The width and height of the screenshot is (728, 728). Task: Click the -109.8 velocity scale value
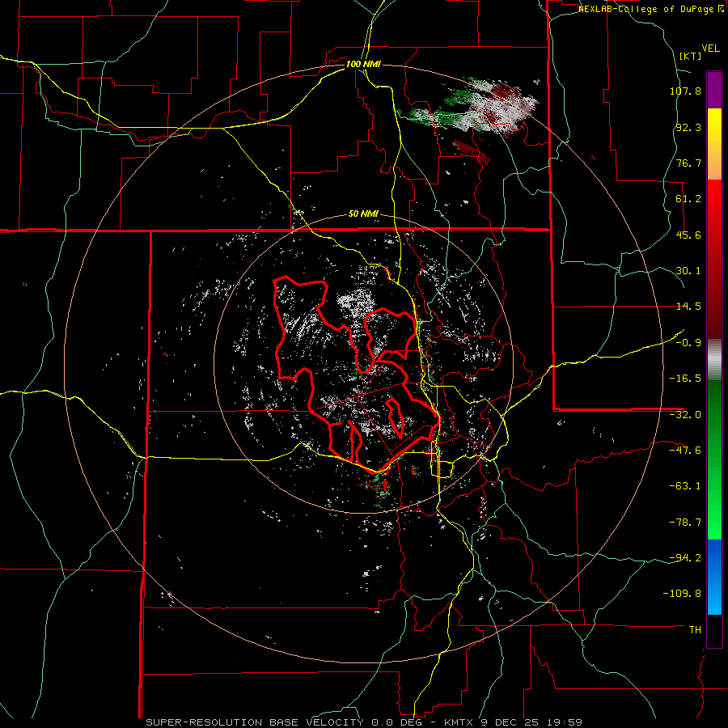coord(683,594)
